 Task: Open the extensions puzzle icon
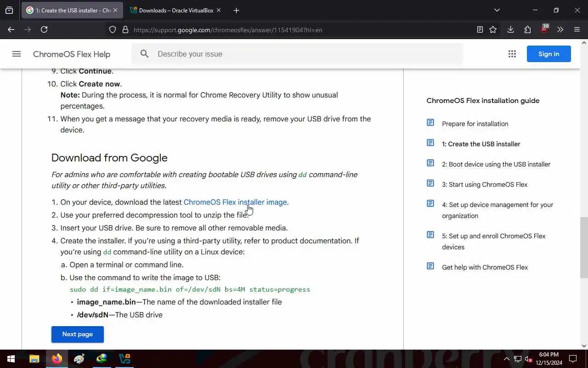click(527, 29)
